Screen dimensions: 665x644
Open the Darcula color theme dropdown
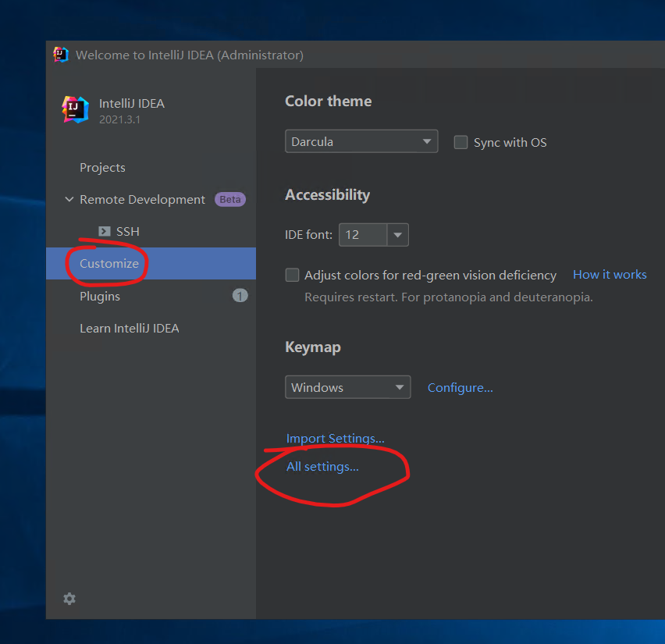pos(361,141)
